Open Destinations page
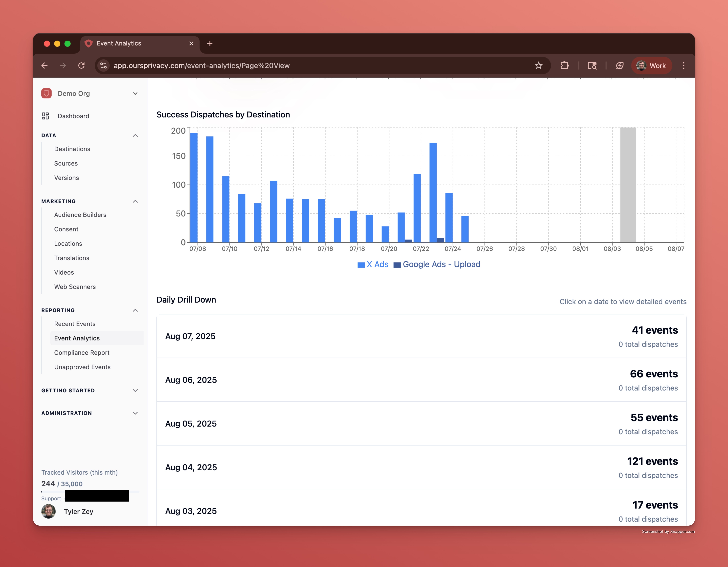The image size is (728, 567). point(72,149)
